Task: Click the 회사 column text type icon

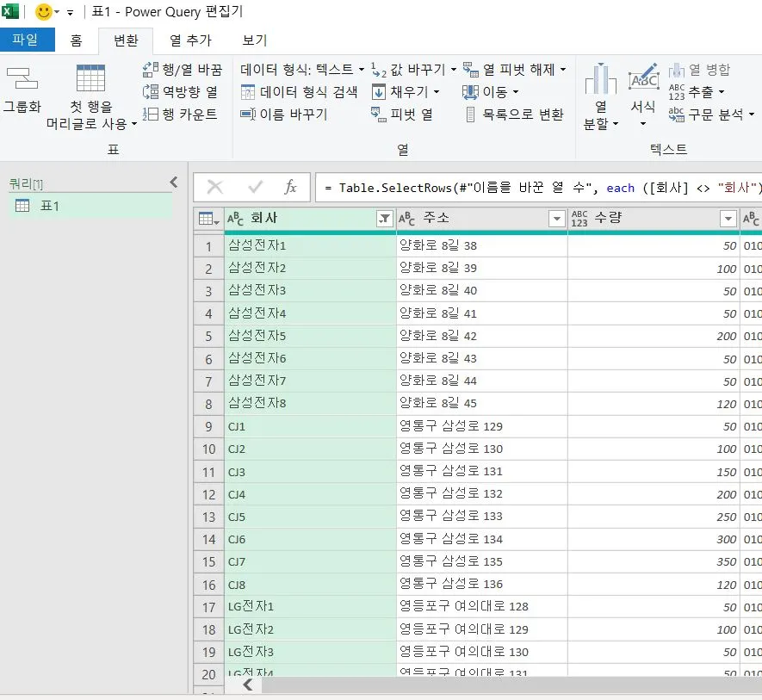Action: (x=235, y=219)
